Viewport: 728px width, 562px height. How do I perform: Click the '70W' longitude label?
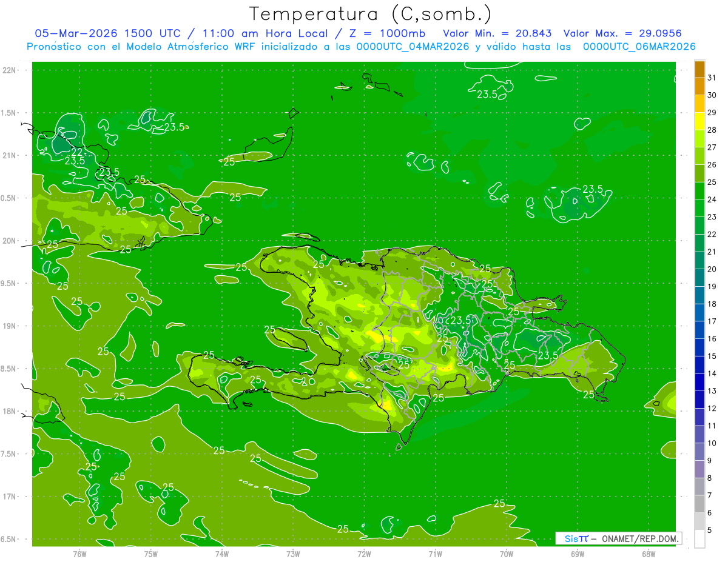(x=507, y=554)
